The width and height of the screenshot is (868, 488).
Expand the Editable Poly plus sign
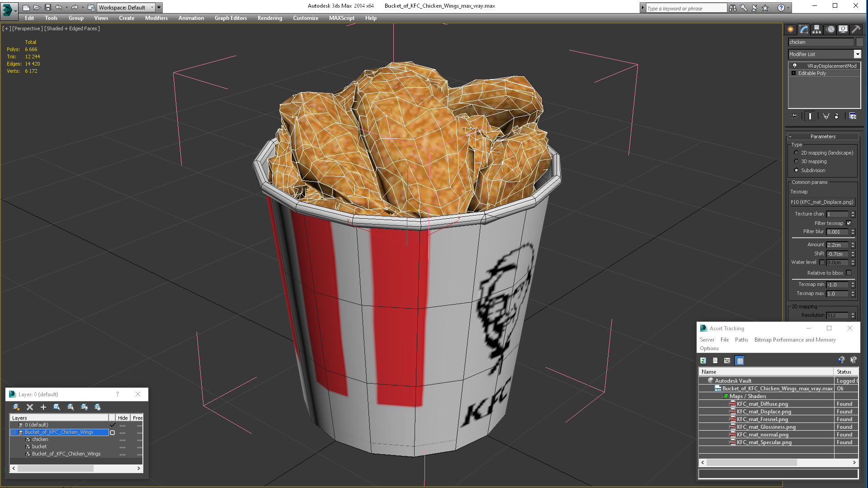coord(793,73)
